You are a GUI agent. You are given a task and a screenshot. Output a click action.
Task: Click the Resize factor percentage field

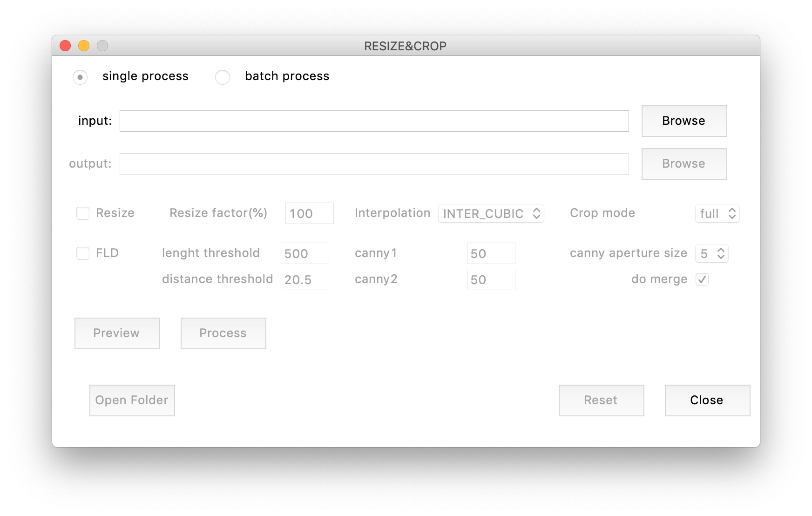[309, 214]
